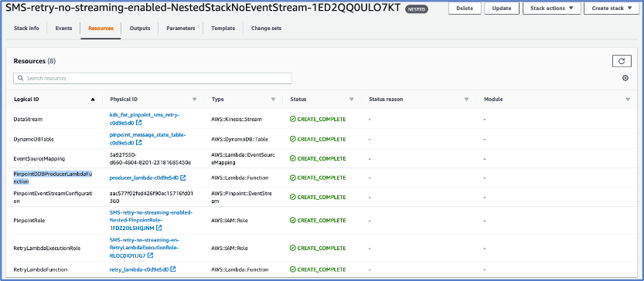This screenshot has width=644, height=281.
Task: Select RetryLambdaExecutionRole logical ID
Action: click(x=47, y=248)
